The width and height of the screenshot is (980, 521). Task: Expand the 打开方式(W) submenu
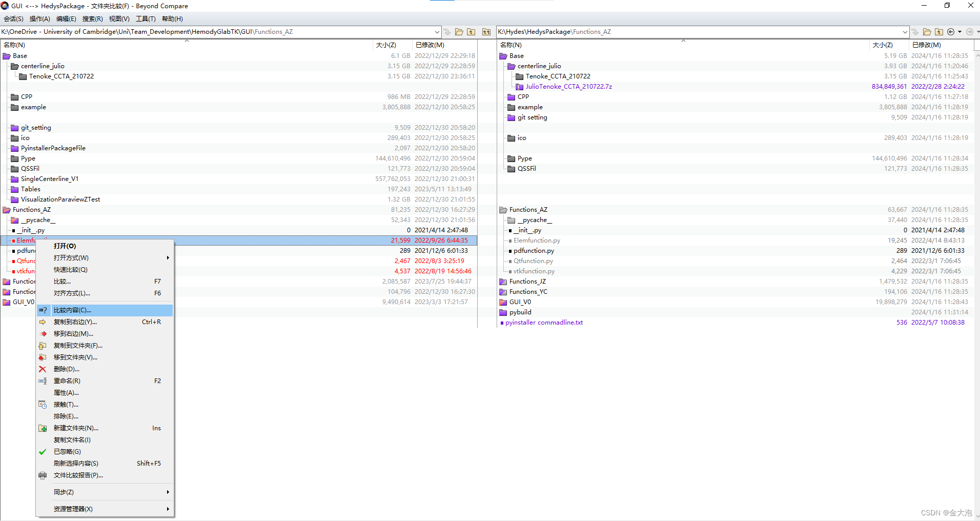(x=105, y=258)
